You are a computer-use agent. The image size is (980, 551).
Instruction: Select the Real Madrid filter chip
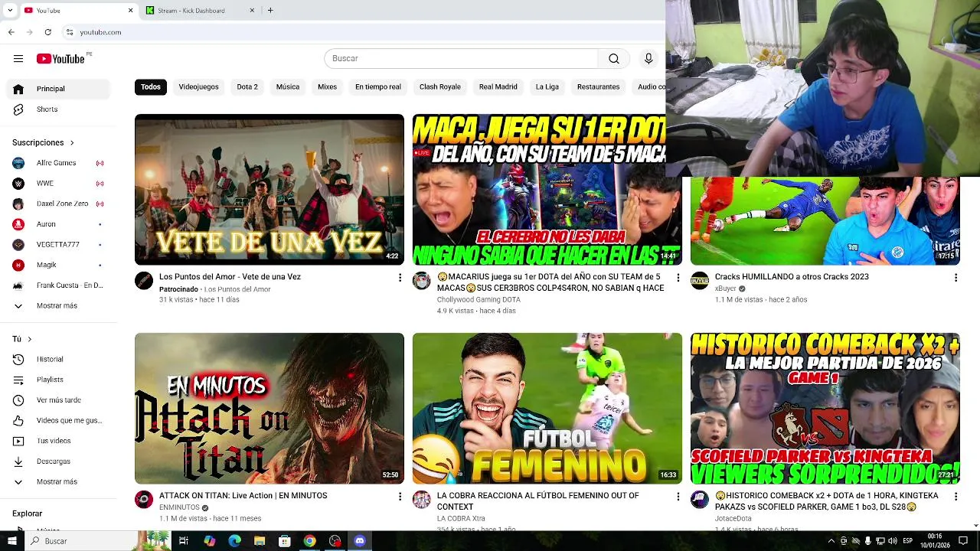498,87
